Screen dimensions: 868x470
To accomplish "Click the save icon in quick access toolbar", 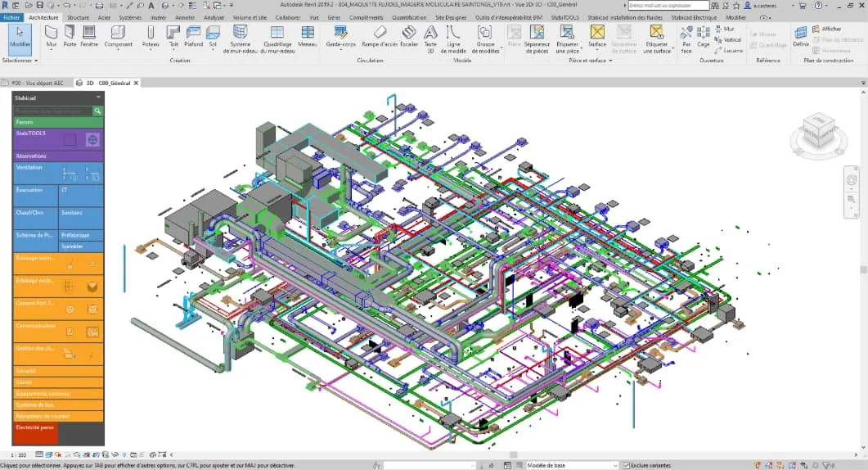I will pyautogui.click(x=39, y=6).
